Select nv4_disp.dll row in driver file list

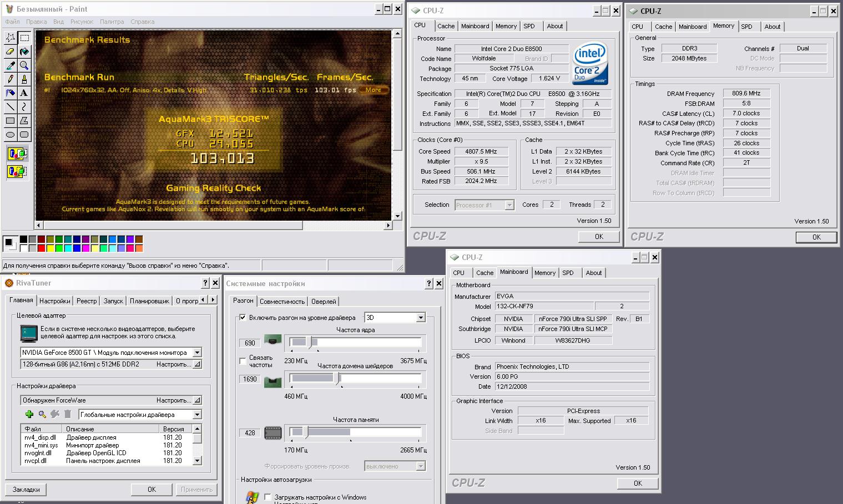click(107, 437)
